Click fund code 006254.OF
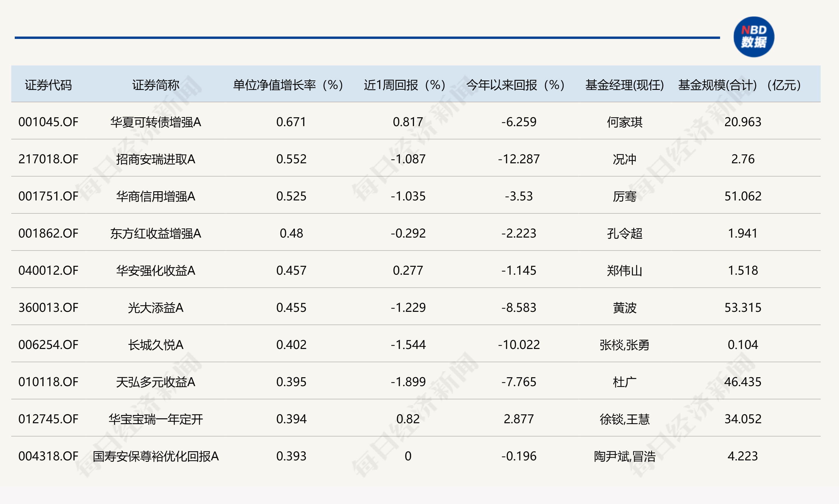839x504 pixels. tap(48, 345)
